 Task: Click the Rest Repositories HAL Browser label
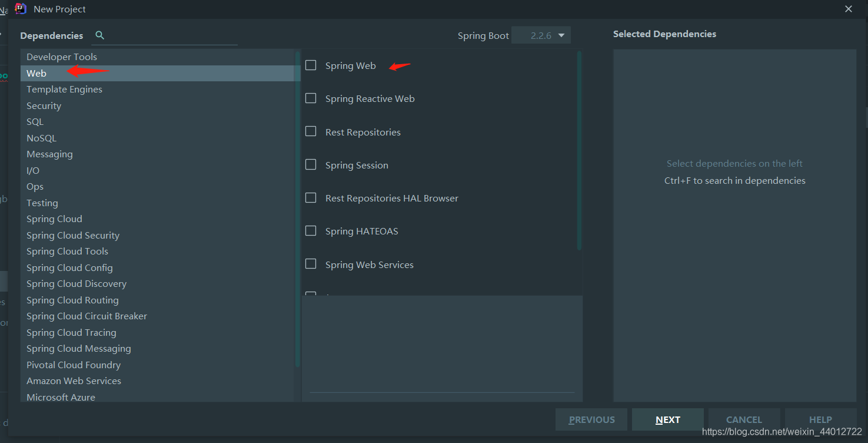(x=392, y=198)
